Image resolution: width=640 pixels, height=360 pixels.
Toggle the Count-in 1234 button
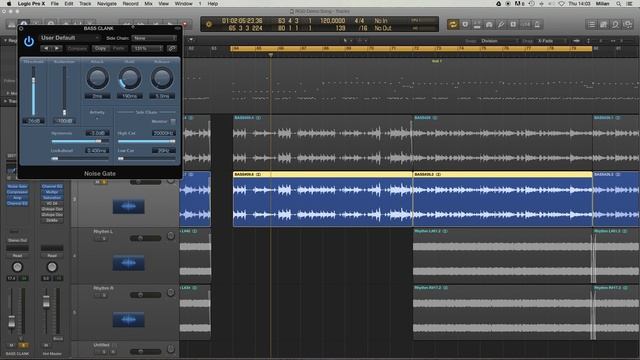pyautogui.click(x=525, y=24)
